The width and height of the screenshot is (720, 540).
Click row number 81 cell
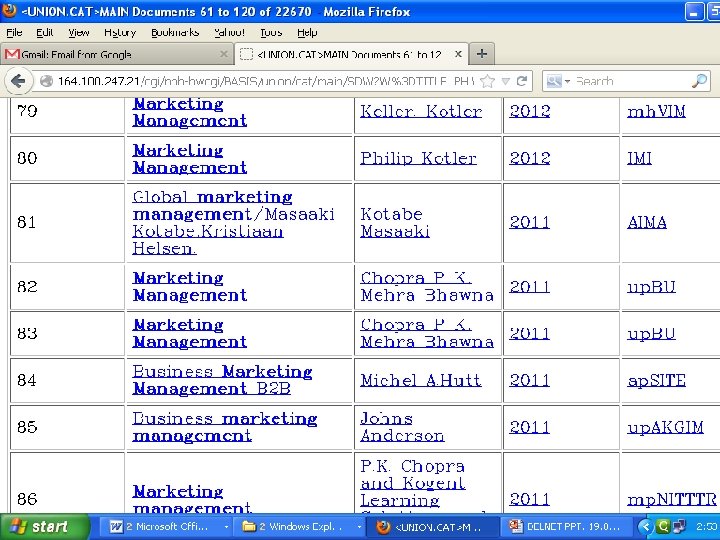click(x=67, y=223)
